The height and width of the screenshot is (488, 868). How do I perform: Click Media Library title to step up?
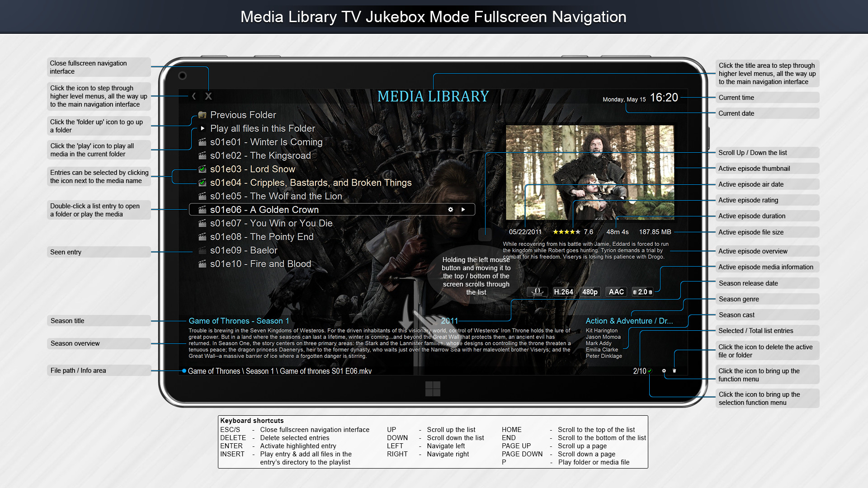(434, 97)
